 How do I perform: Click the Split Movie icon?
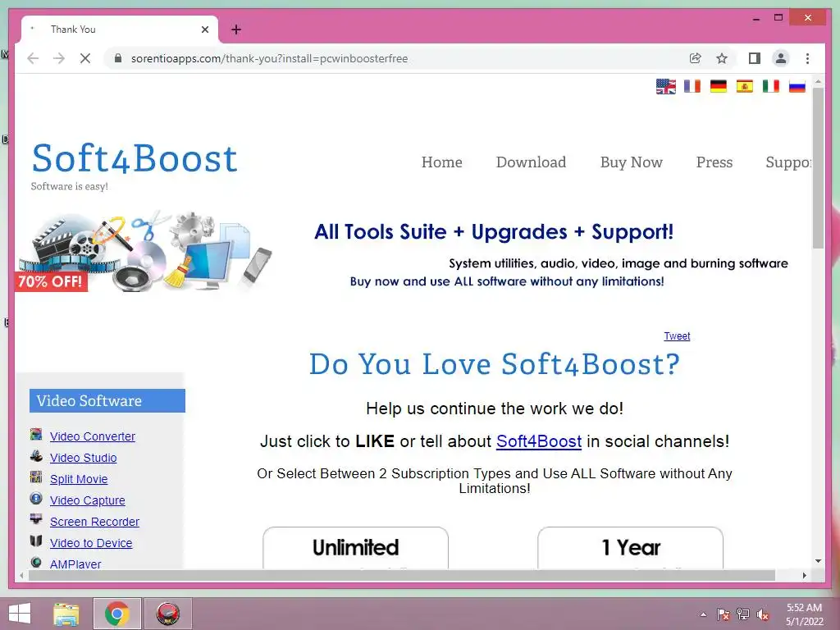36,477
